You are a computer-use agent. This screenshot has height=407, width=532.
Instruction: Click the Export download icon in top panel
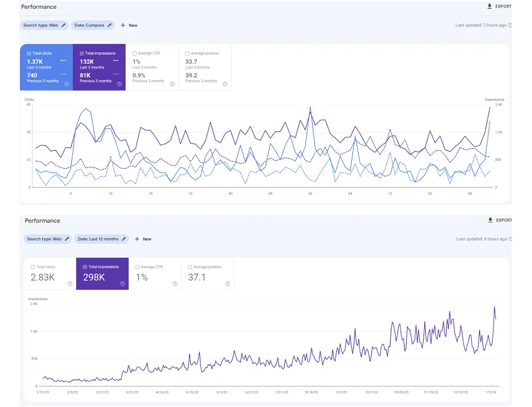pos(489,6)
